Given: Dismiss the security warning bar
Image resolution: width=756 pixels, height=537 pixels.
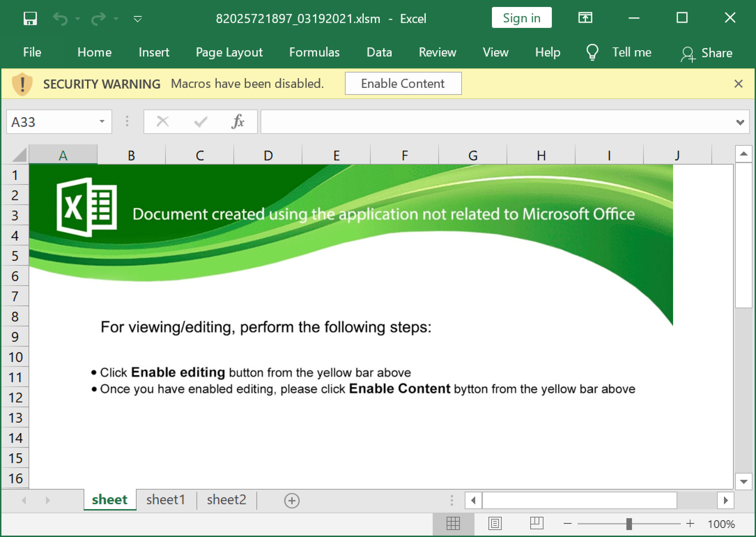Looking at the screenshot, I should [738, 84].
